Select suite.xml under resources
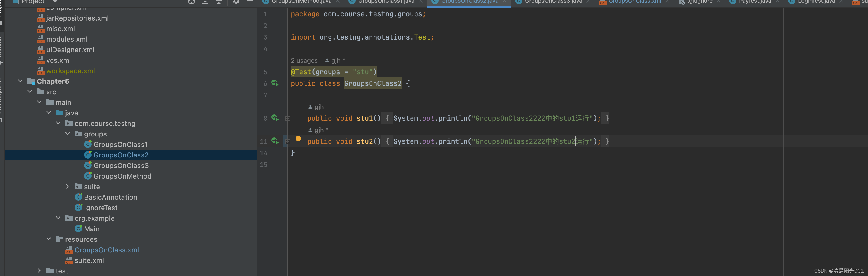The height and width of the screenshot is (276, 868). click(x=89, y=260)
